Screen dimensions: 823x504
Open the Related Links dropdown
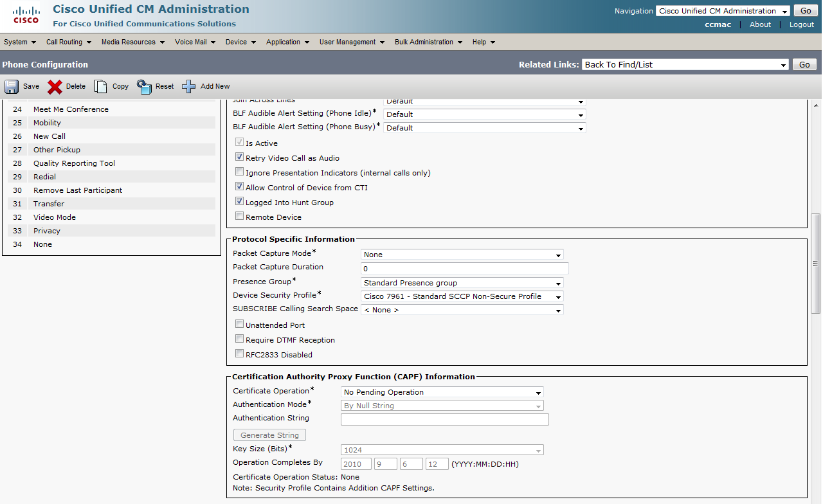click(x=685, y=64)
